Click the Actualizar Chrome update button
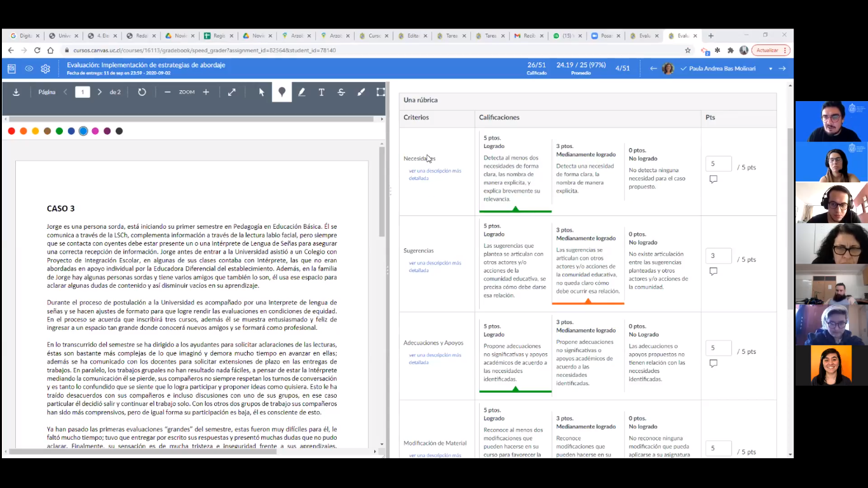The height and width of the screenshot is (488, 868). click(770, 50)
